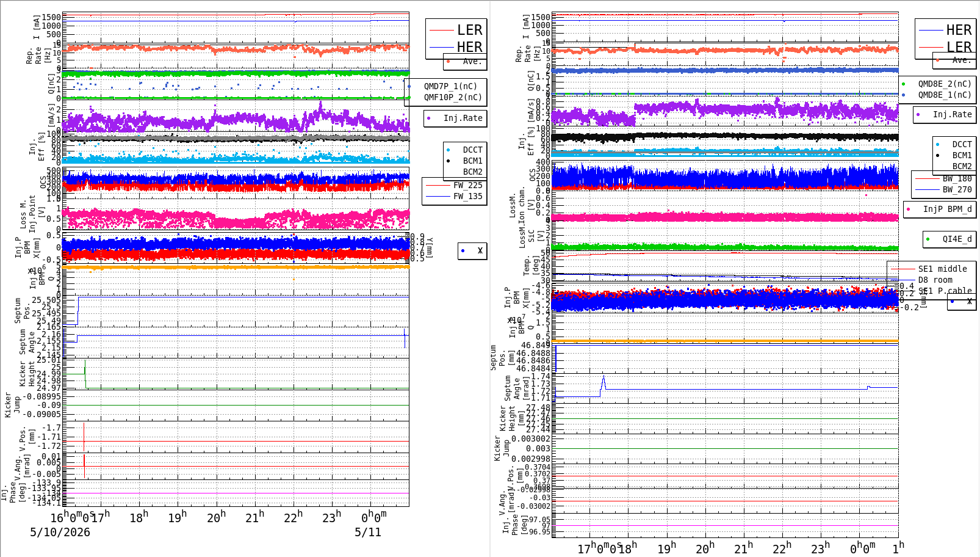This screenshot has width=980, height=557.
Task: Click Inj.Rate legend in left plot
Action: [455, 118]
